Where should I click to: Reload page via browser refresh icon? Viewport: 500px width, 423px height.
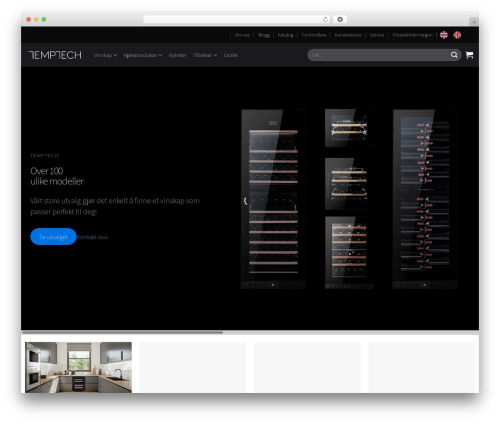(325, 19)
